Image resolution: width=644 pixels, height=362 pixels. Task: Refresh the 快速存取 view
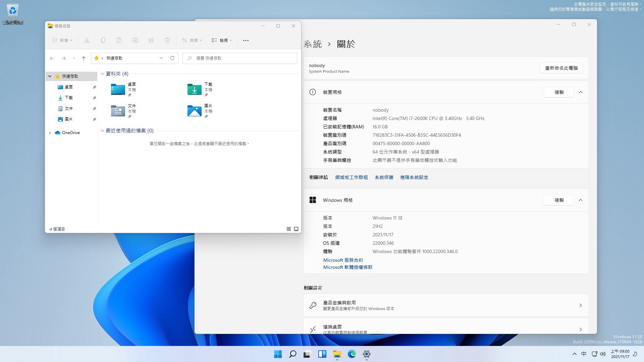coord(172,58)
